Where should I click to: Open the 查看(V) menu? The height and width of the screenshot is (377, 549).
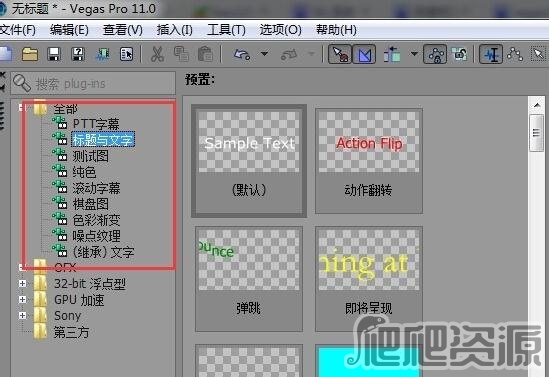tap(123, 30)
